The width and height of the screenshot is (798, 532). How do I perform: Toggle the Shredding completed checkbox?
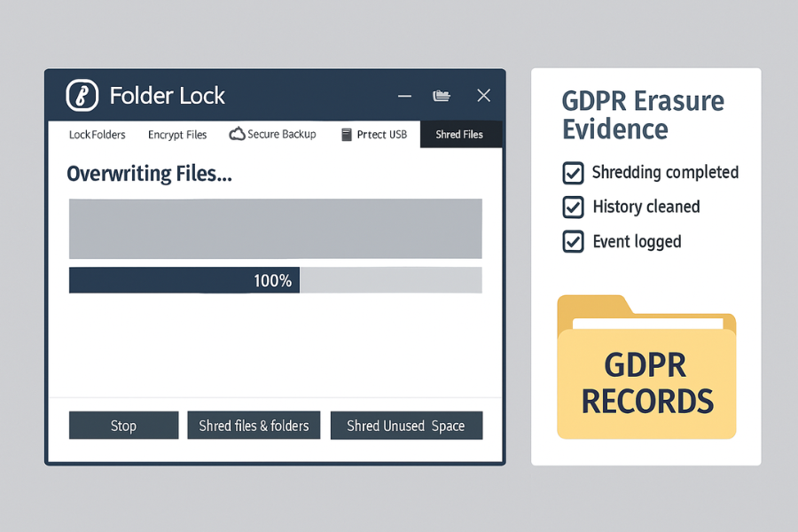pos(574,173)
